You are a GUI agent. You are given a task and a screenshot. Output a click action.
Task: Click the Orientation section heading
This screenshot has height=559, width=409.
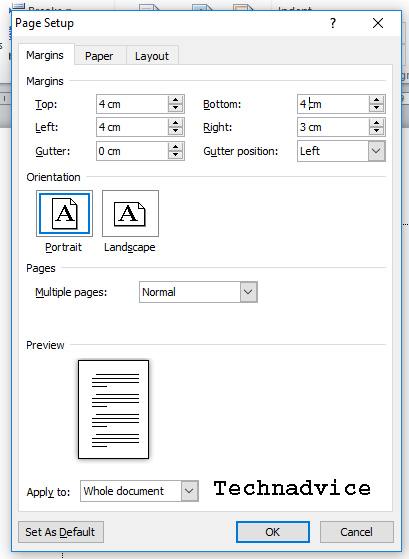[x=53, y=177]
